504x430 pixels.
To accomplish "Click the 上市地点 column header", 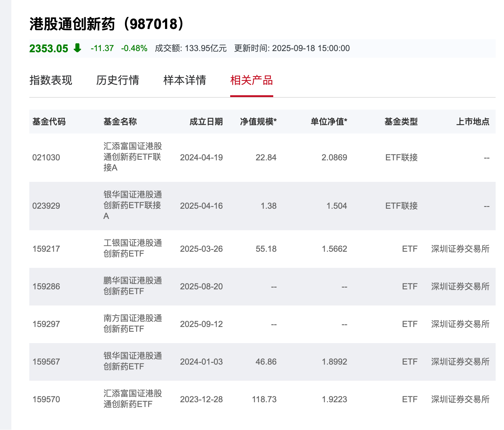I will (473, 122).
